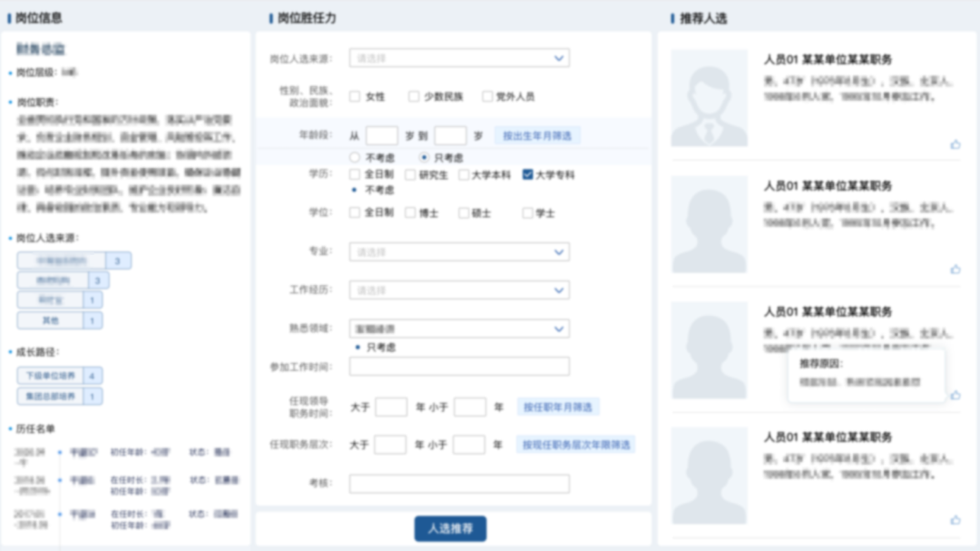Open the 岗位人选来源 dropdown

[459, 58]
